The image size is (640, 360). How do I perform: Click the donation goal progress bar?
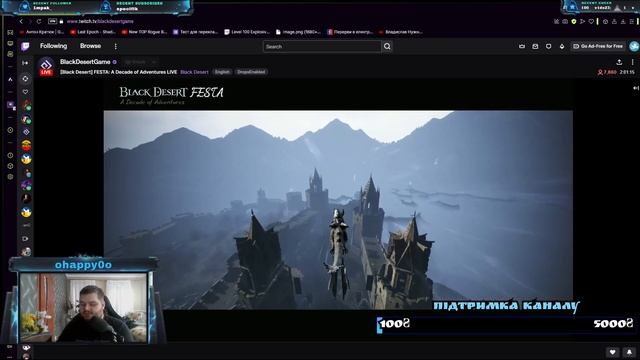pyautogui.click(x=506, y=324)
